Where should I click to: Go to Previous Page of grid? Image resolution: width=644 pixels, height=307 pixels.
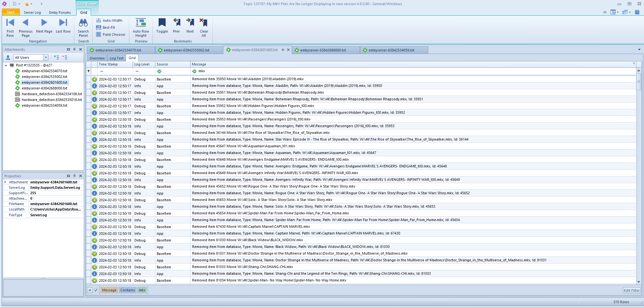click(x=26, y=27)
